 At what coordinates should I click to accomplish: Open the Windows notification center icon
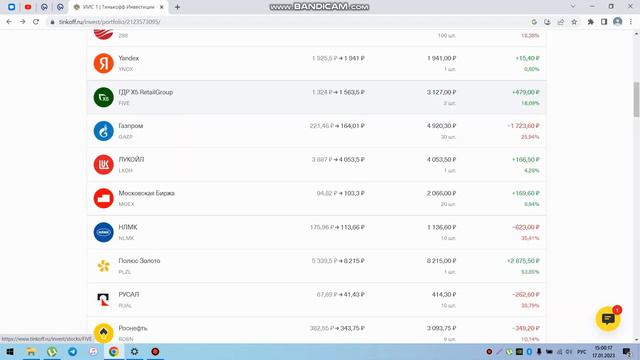(x=627, y=351)
